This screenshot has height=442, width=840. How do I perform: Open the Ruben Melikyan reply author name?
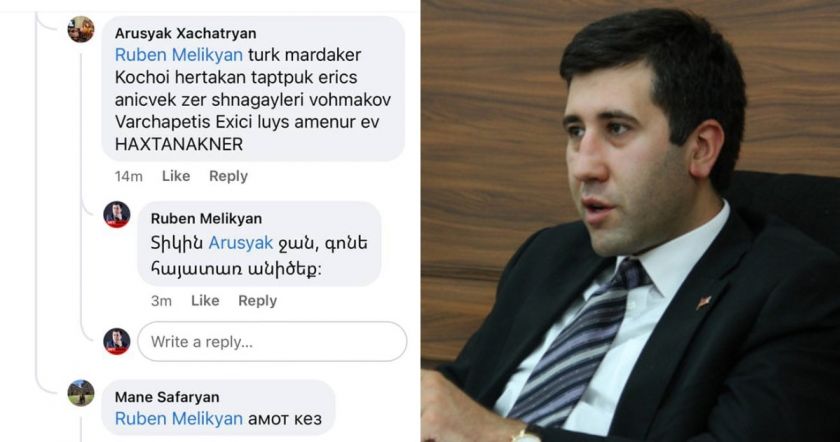(x=206, y=219)
